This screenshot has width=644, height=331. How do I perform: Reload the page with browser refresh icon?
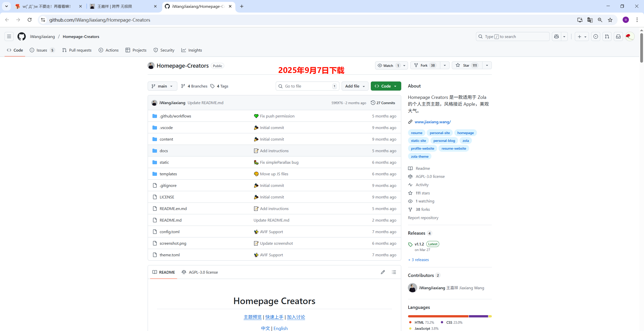tap(29, 20)
